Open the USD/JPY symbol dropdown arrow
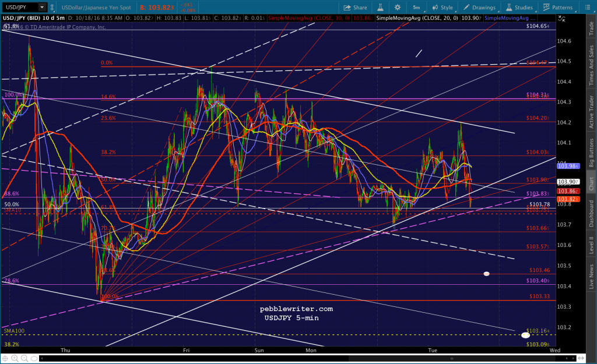 tap(42, 7)
